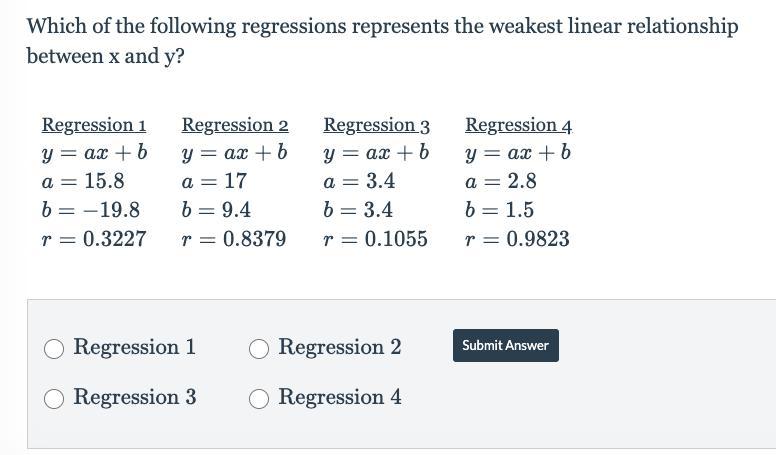
Task: Click the r = 0.8379 value
Action: point(234,239)
